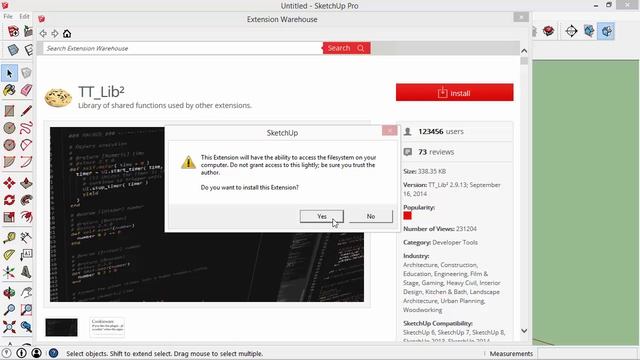
Task: Click the red Popularity indicator square
Action: click(x=407, y=216)
